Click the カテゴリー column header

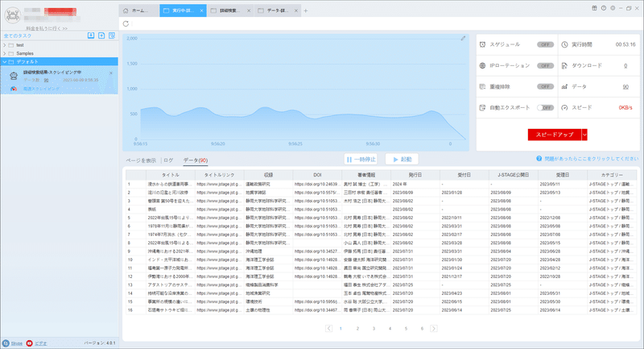click(x=612, y=175)
